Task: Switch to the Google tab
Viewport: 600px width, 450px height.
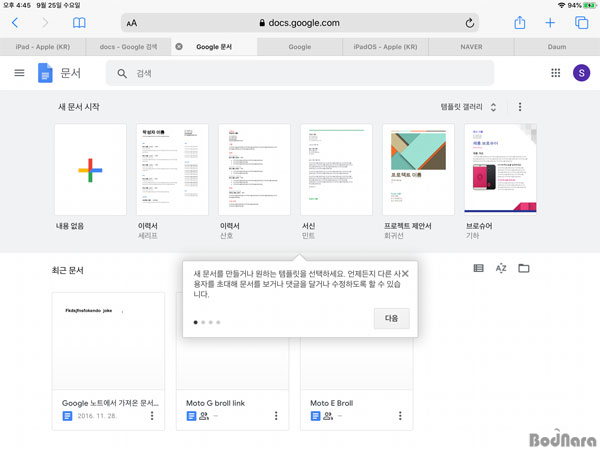Action: point(300,47)
